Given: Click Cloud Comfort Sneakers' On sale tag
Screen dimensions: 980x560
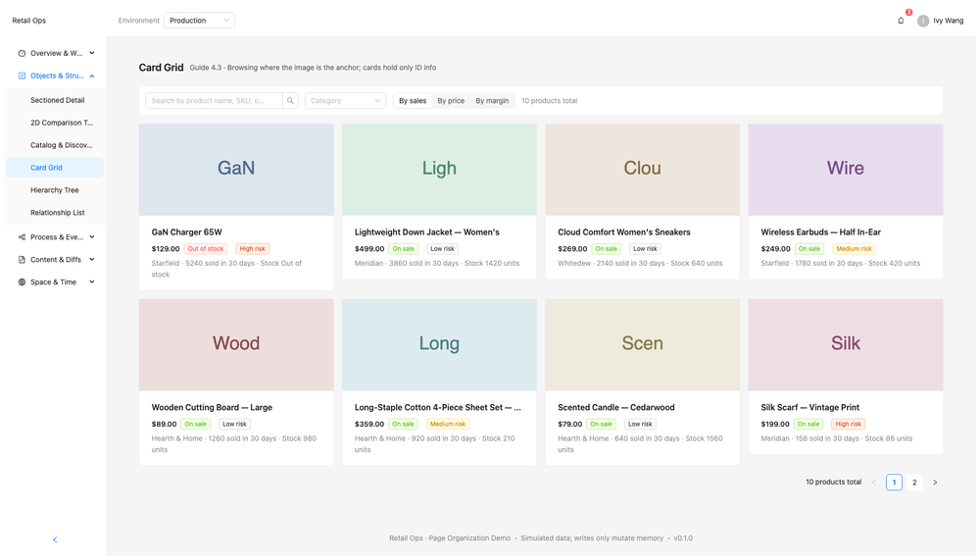Looking at the screenshot, I should (607, 249).
